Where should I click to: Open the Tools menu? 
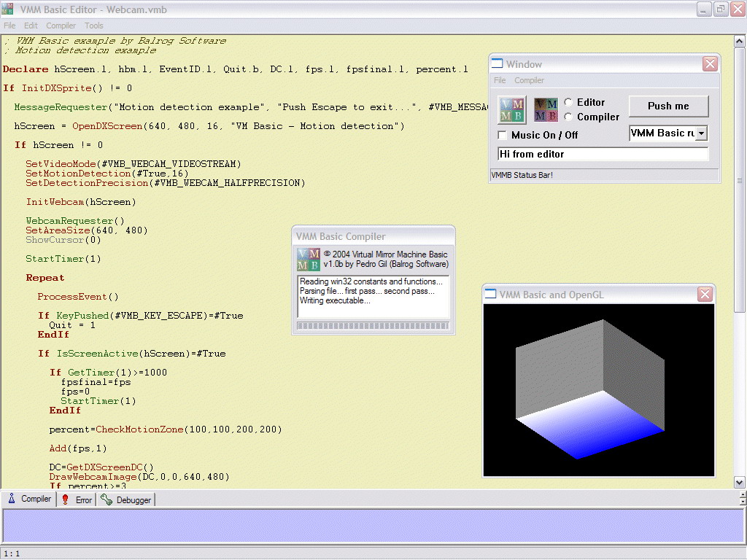[x=94, y=26]
